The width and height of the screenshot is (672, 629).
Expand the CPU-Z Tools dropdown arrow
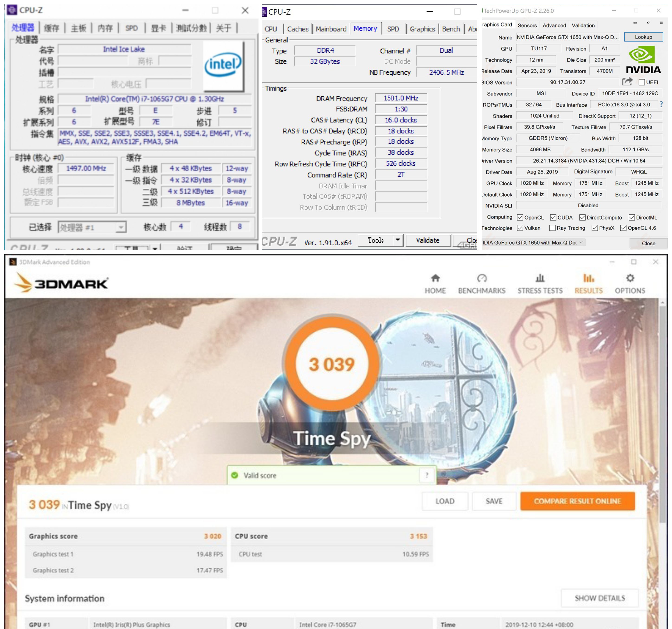click(x=398, y=240)
